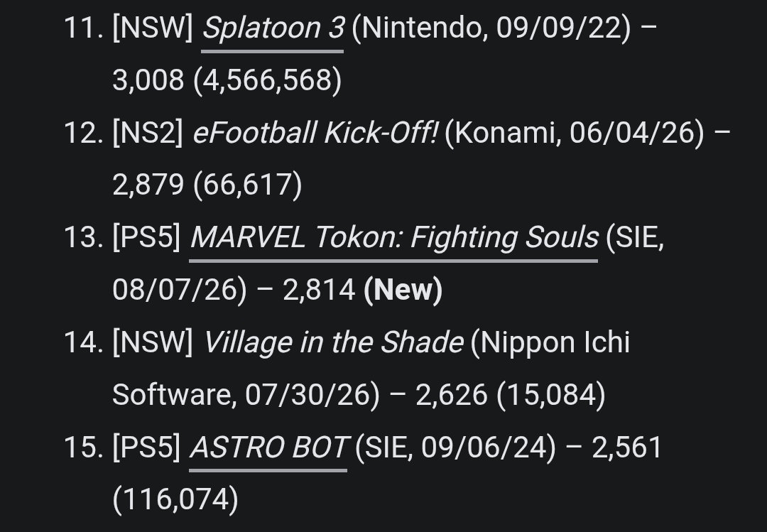Click the eFootball Kick-Off! title text
Image resolution: width=767 pixels, height=532 pixels.
(315, 133)
